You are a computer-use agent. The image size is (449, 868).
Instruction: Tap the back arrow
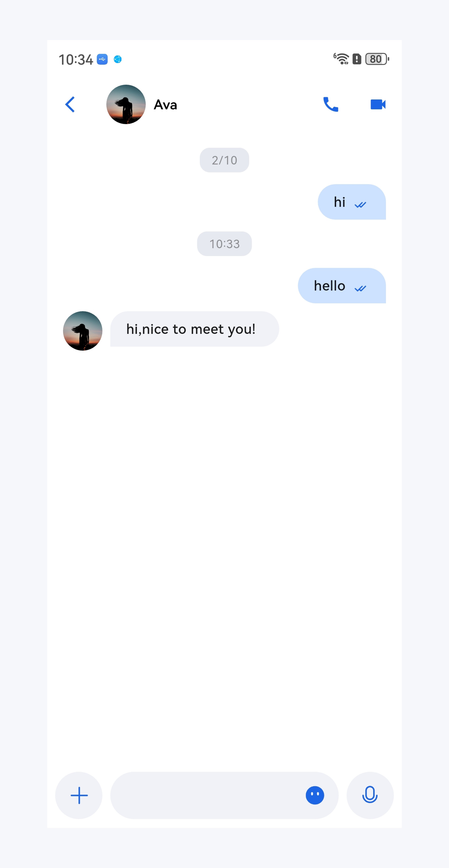(x=70, y=104)
